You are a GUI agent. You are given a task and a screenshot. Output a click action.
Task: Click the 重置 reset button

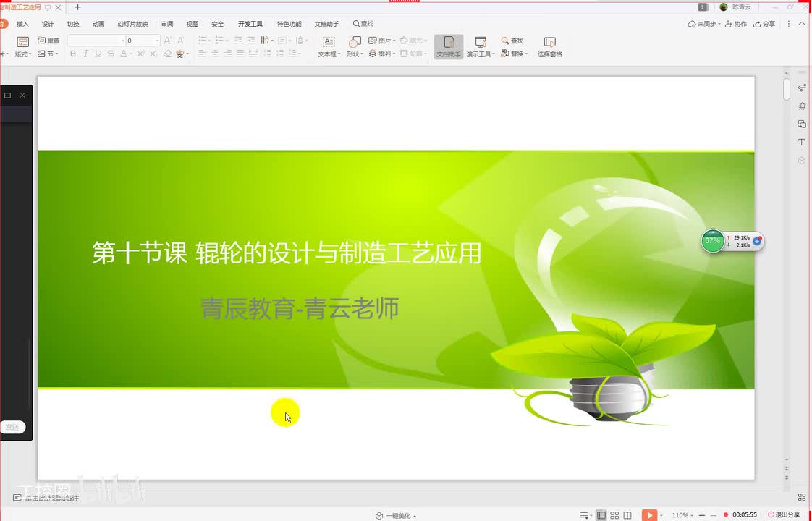click(x=48, y=41)
